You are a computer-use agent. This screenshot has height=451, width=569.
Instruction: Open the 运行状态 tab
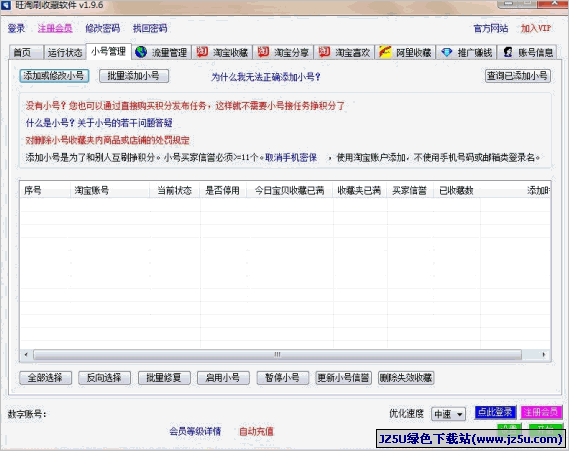[65, 53]
